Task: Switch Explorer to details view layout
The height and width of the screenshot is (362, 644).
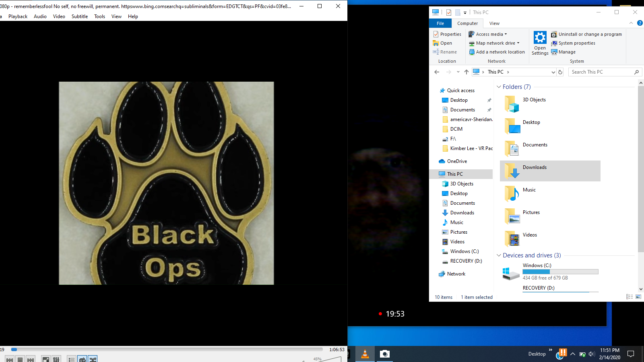Action: pyautogui.click(x=630, y=297)
